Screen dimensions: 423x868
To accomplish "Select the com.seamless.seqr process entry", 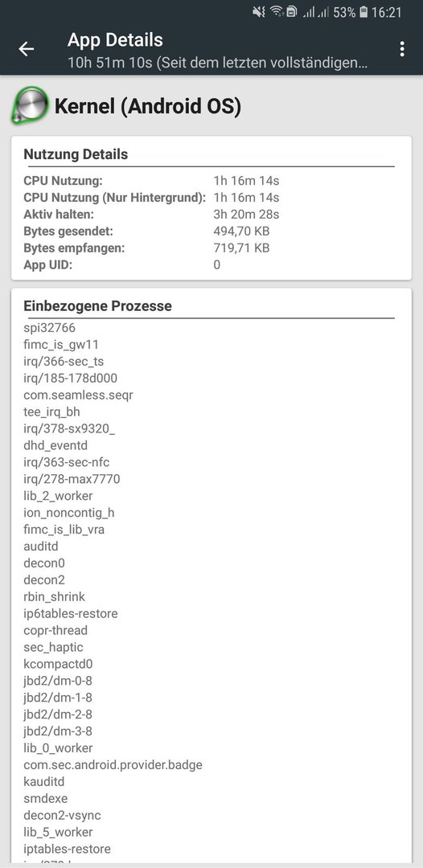I will 78,395.
